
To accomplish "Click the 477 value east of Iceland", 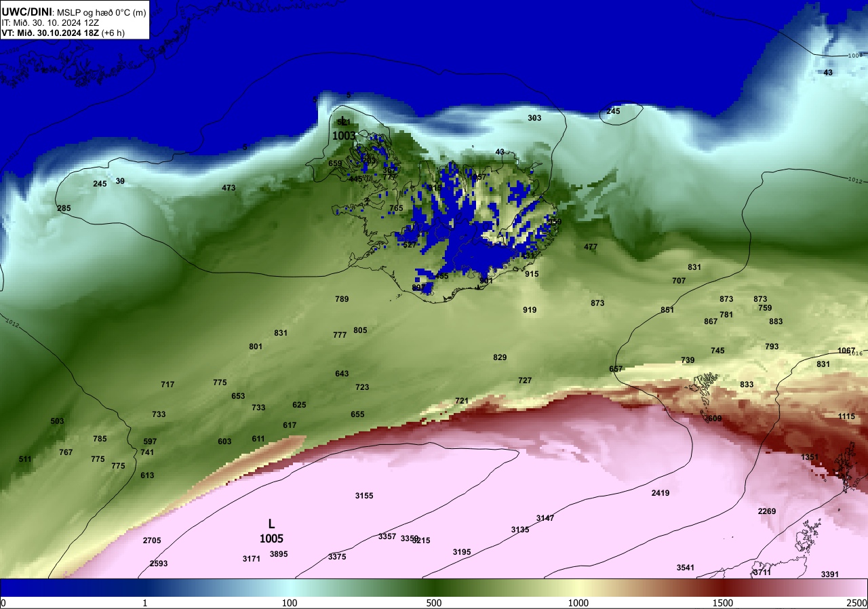I will coord(591,247).
